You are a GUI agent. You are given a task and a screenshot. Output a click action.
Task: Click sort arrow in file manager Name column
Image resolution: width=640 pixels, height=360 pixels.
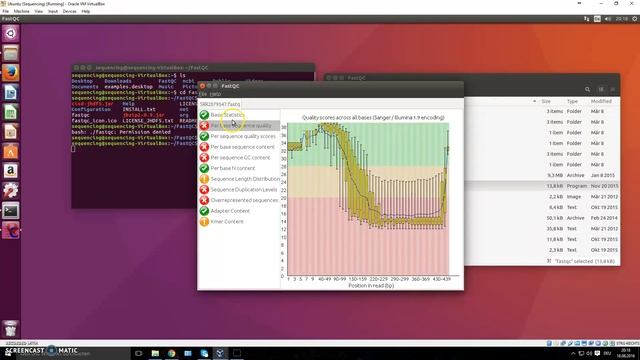(x=534, y=101)
